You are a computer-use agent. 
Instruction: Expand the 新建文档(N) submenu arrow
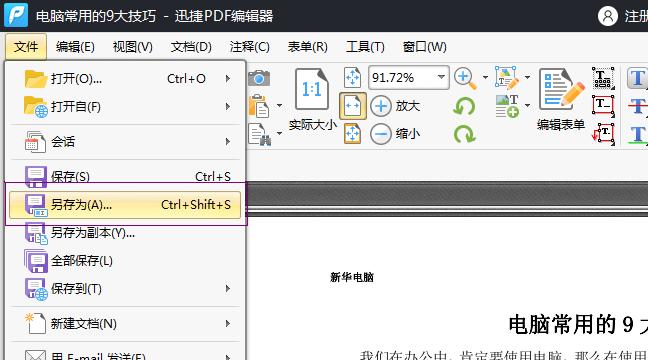(x=228, y=324)
